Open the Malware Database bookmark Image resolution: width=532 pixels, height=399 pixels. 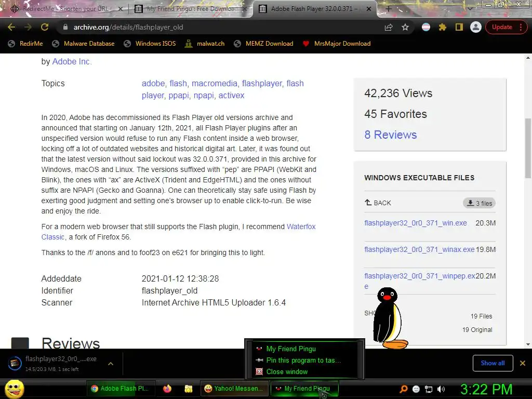point(83,44)
